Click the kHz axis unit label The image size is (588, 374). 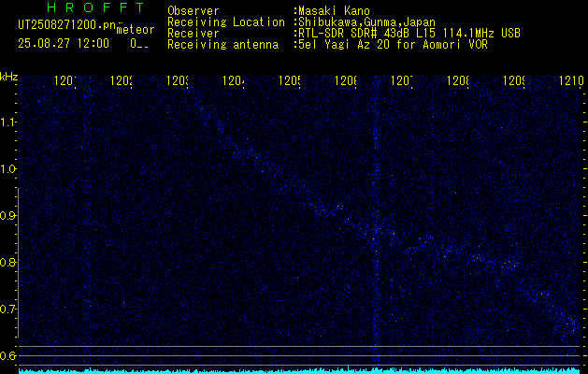9,77
